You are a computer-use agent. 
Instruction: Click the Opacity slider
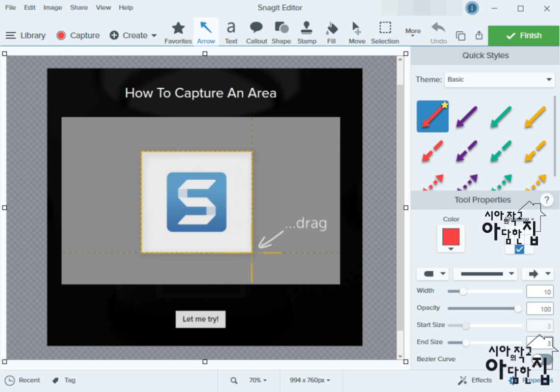pos(484,309)
